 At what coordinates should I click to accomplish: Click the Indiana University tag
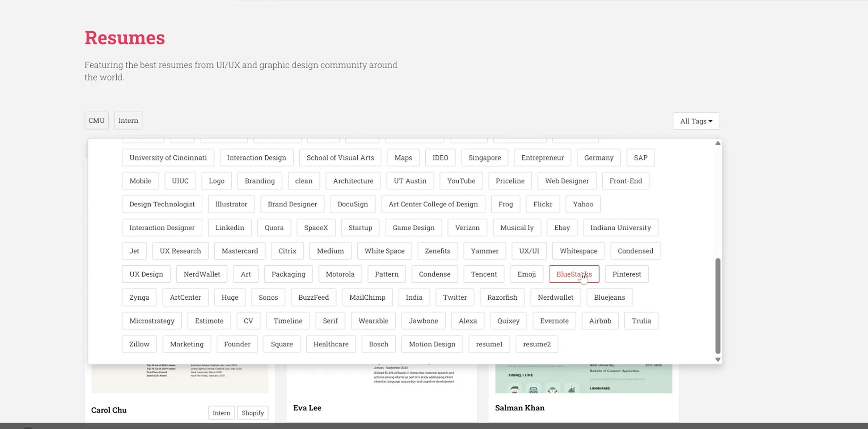620,228
